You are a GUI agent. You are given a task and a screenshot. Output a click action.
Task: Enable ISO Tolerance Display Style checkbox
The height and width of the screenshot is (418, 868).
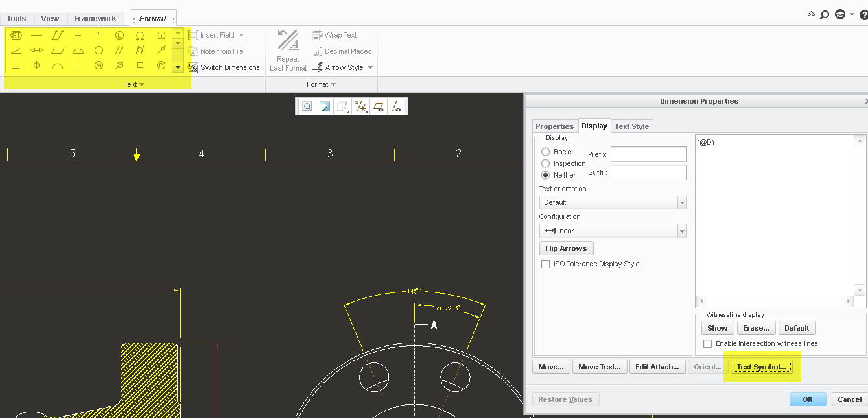(x=546, y=264)
